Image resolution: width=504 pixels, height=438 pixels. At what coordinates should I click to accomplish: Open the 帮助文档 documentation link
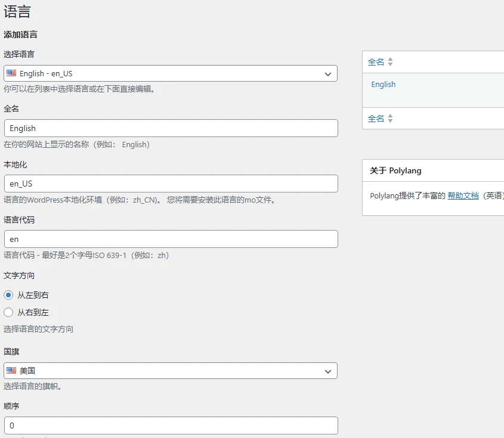coord(463,197)
